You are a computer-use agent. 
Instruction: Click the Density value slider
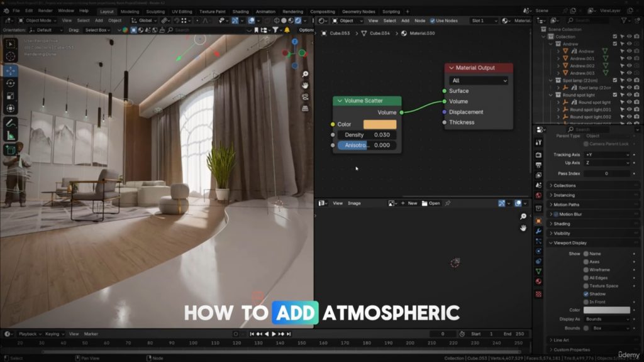(x=367, y=134)
